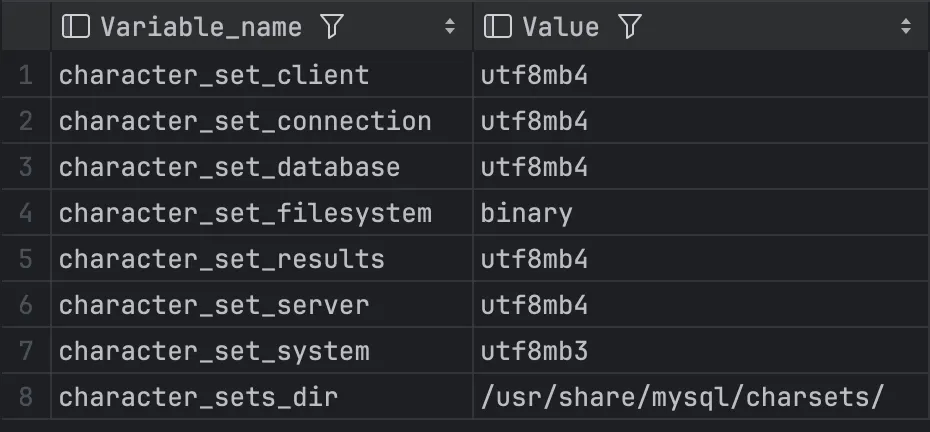This screenshot has height=432, width=930.
Task: Click the column icon beside Variable_name
Action: click(75, 27)
